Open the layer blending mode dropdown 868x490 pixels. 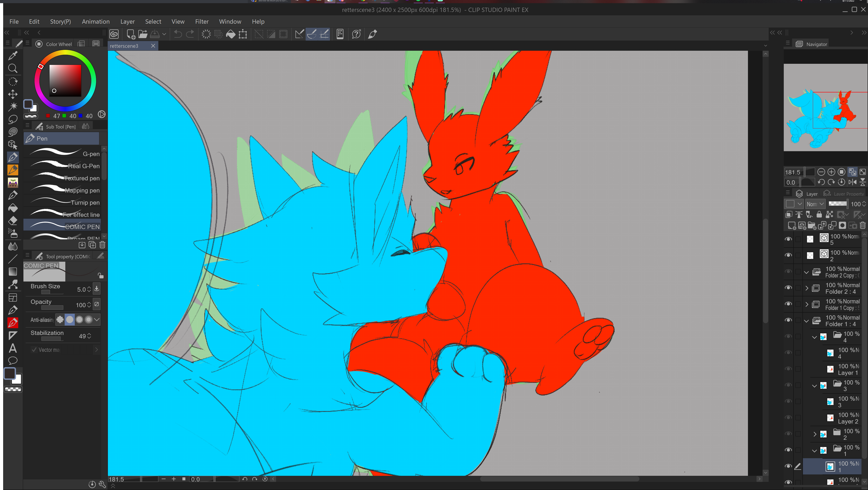815,204
